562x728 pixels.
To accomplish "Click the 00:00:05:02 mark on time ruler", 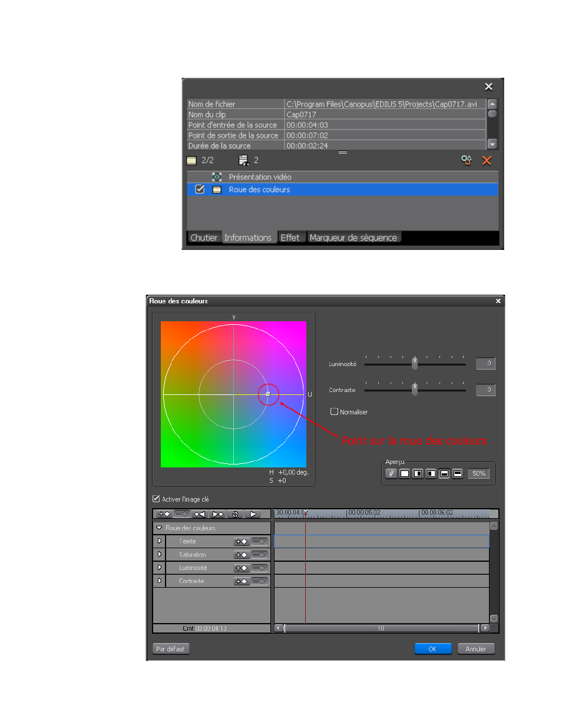I will pyautogui.click(x=364, y=513).
